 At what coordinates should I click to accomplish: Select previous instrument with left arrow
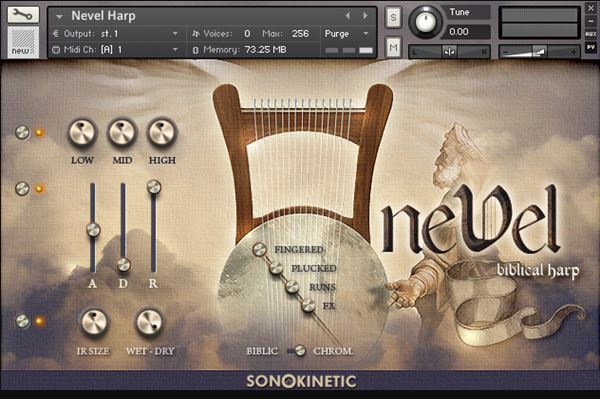pyautogui.click(x=348, y=16)
